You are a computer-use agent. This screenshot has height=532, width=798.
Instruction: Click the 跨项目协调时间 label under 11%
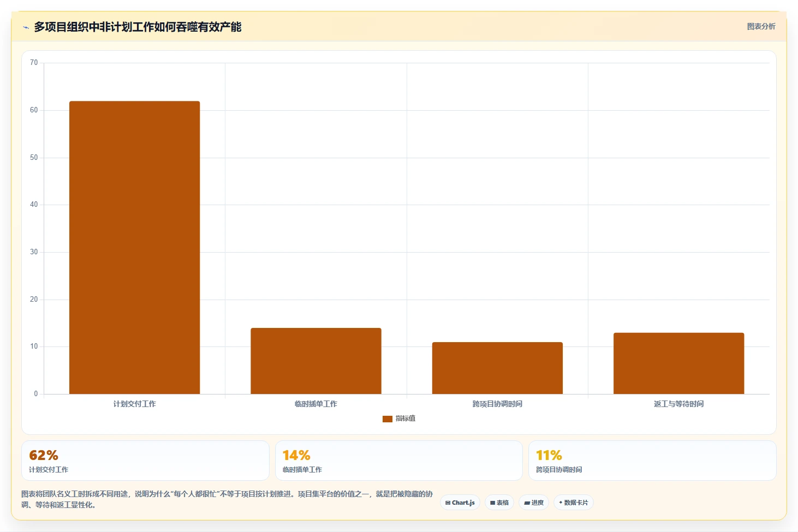pyautogui.click(x=559, y=470)
